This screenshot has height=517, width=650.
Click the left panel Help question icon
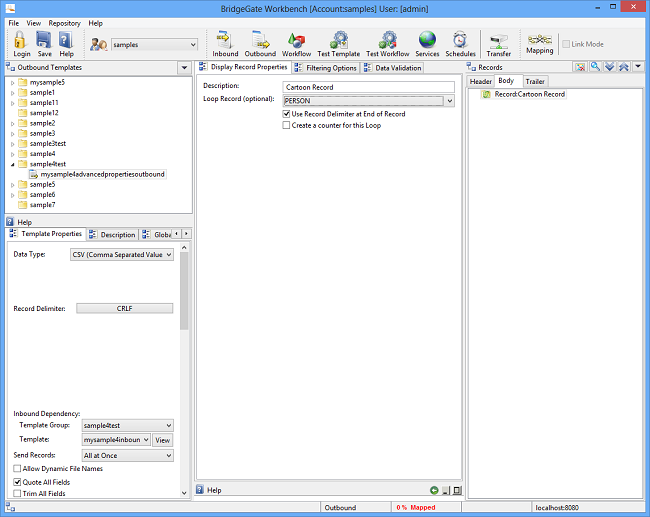tap(10, 222)
